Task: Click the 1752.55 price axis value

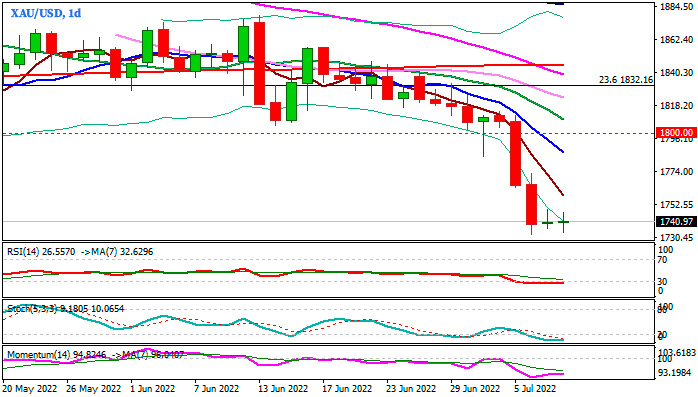Action: pyautogui.click(x=676, y=205)
